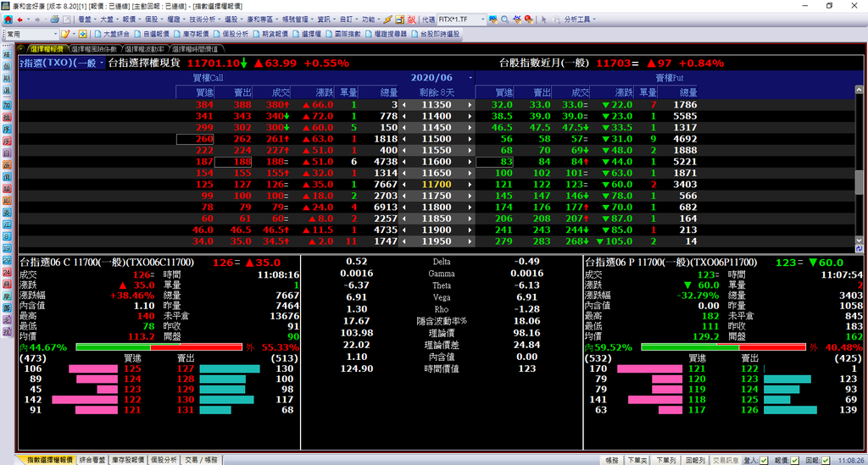The width and height of the screenshot is (868, 465).
Task: Click the 下單夾 button in status bar
Action: click(637, 460)
